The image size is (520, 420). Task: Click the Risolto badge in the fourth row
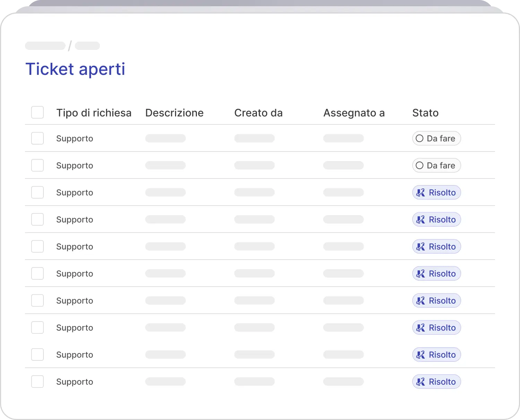tap(436, 219)
